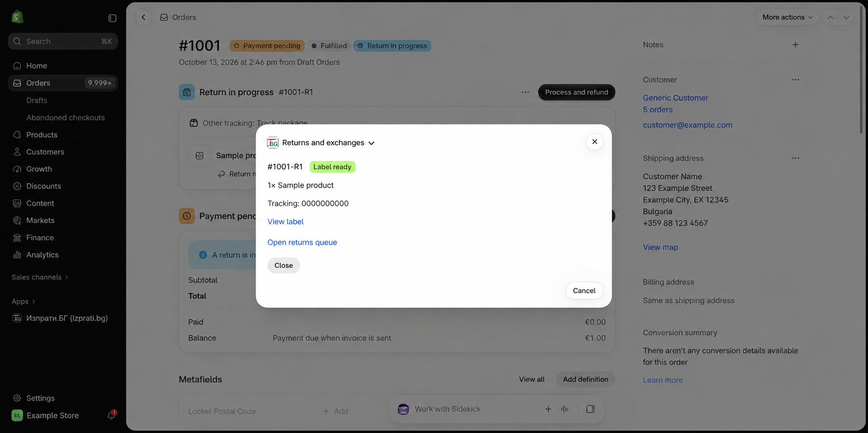Click the Label ready status badge
Screen dimensions: 868x433
(x=333, y=167)
